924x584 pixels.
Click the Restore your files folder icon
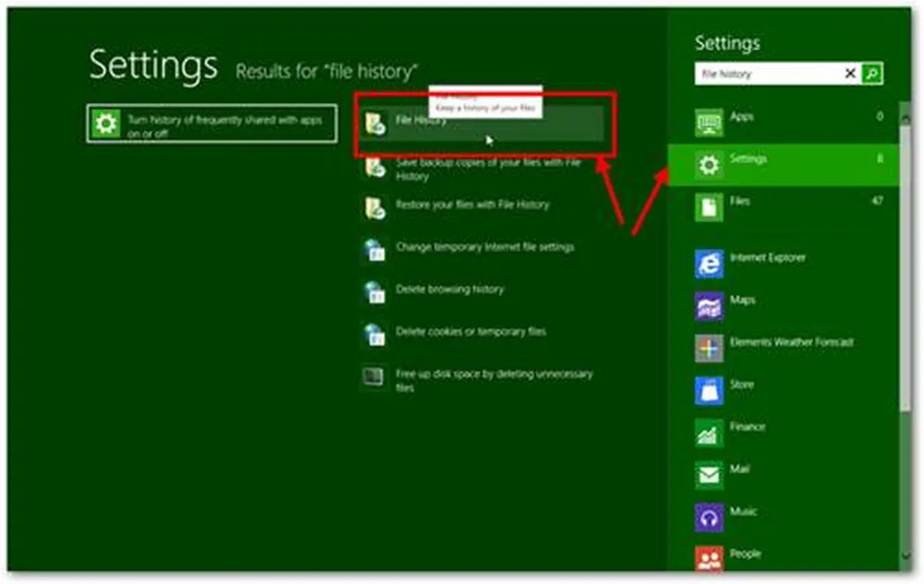coord(375,208)
